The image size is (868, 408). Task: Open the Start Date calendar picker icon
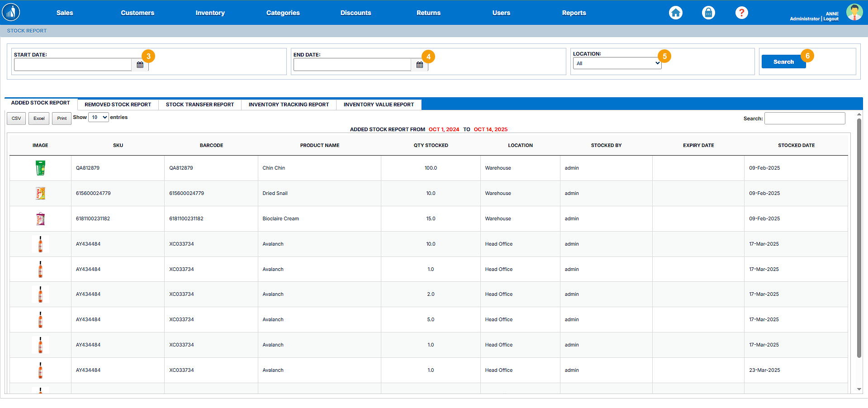coord(140,65)
